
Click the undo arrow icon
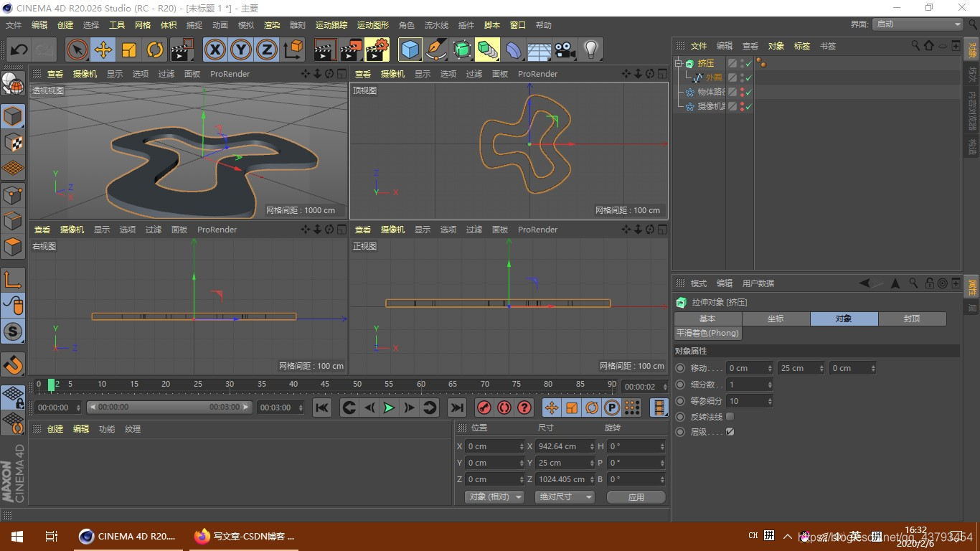[x=19, y=50]
